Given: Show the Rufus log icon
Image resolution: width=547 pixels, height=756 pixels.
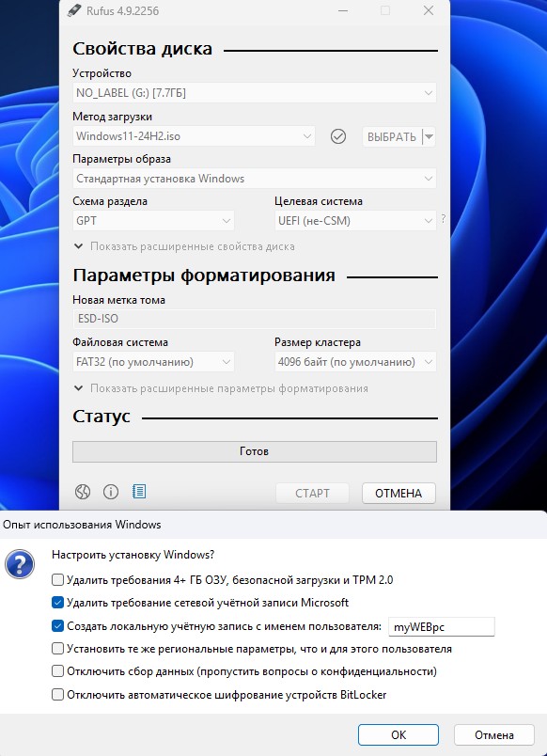Looking at the screenshot, I should (139, 492).
